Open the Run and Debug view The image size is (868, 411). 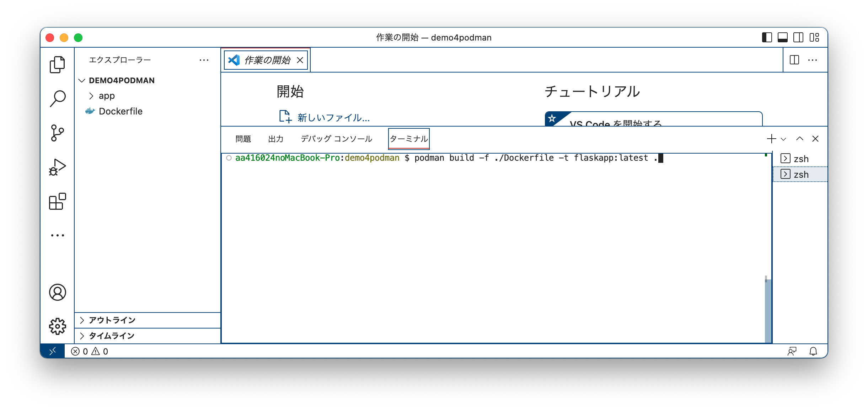[x=58, y=166]
